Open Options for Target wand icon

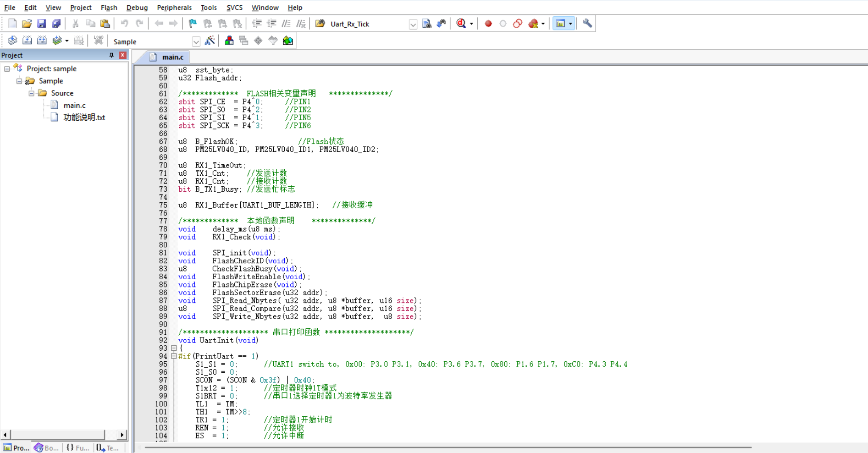coord(210,41)
